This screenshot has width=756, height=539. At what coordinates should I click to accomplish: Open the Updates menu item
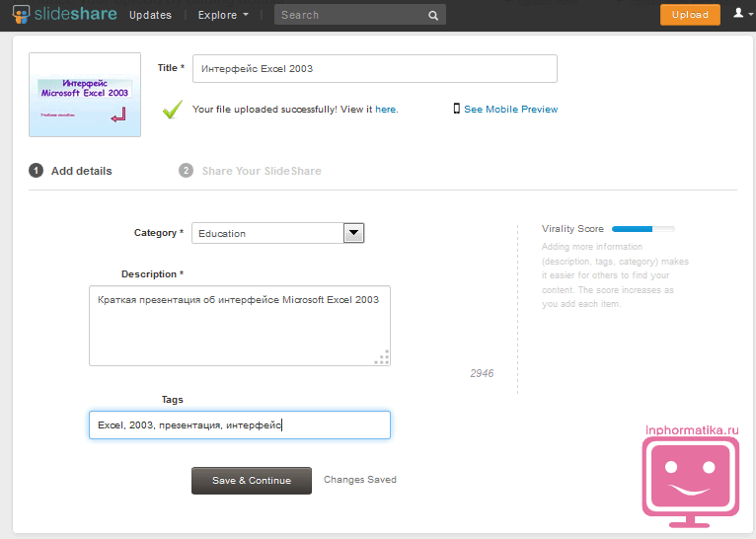pyautogui.click(x=150, y=15)
